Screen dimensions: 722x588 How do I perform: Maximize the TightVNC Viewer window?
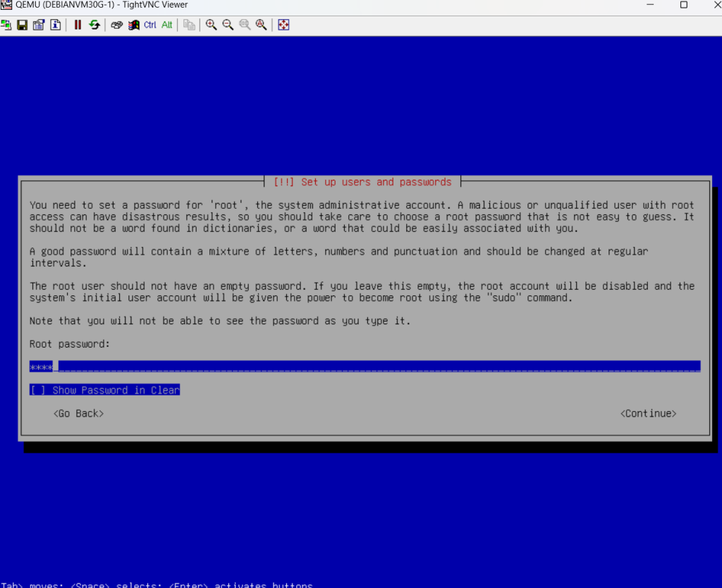click(x=683, y=5)
